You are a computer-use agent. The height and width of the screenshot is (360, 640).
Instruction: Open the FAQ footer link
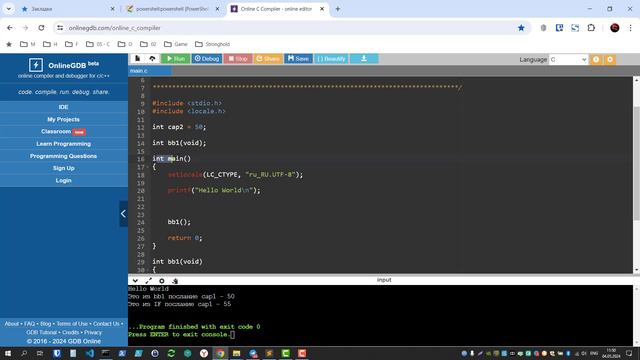tap(29, 324)
